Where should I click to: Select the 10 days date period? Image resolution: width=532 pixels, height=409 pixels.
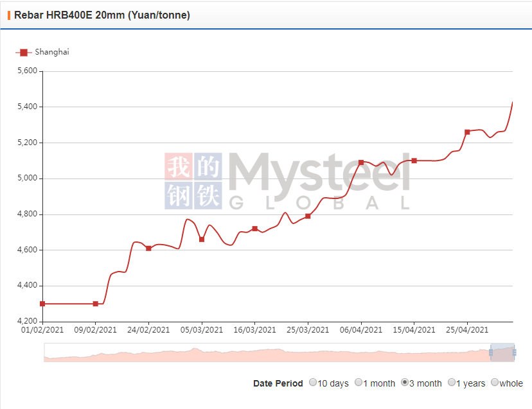point(313,383)
